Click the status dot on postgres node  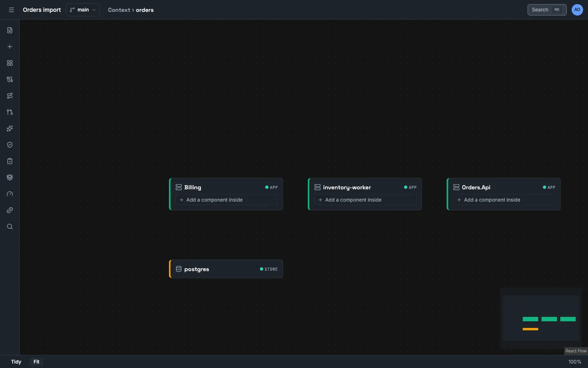(261, 269)
